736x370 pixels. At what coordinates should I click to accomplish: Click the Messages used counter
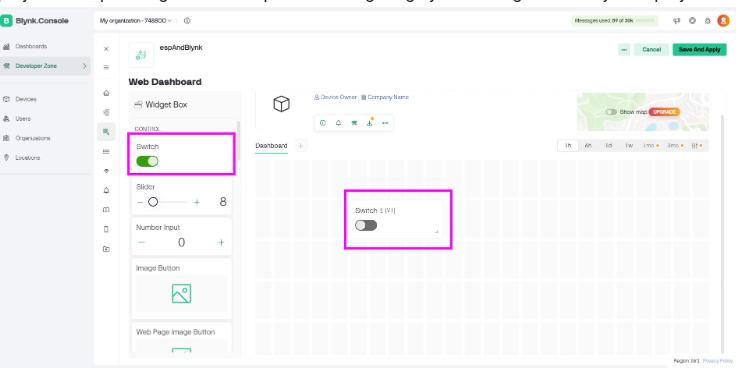coord(614,21)
